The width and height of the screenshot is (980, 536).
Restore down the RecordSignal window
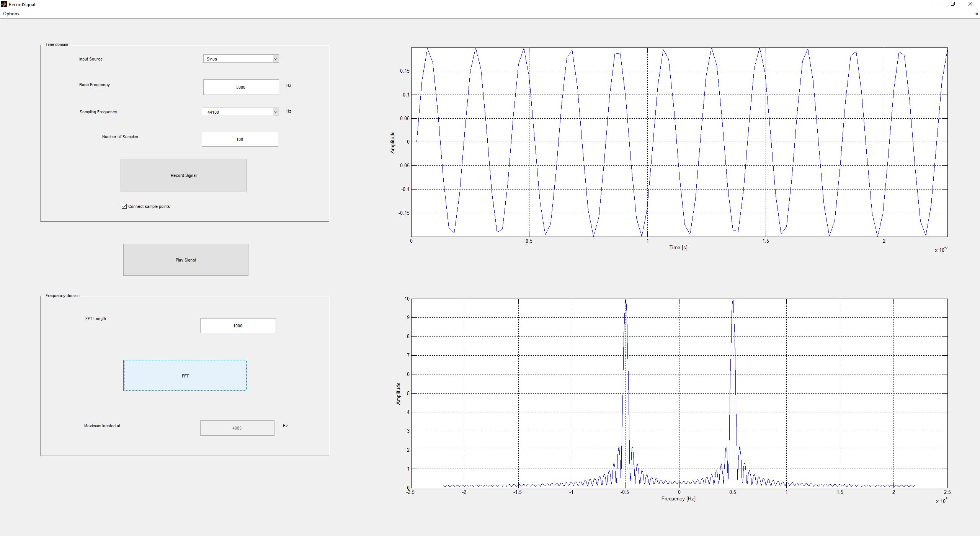pos(953,4)
